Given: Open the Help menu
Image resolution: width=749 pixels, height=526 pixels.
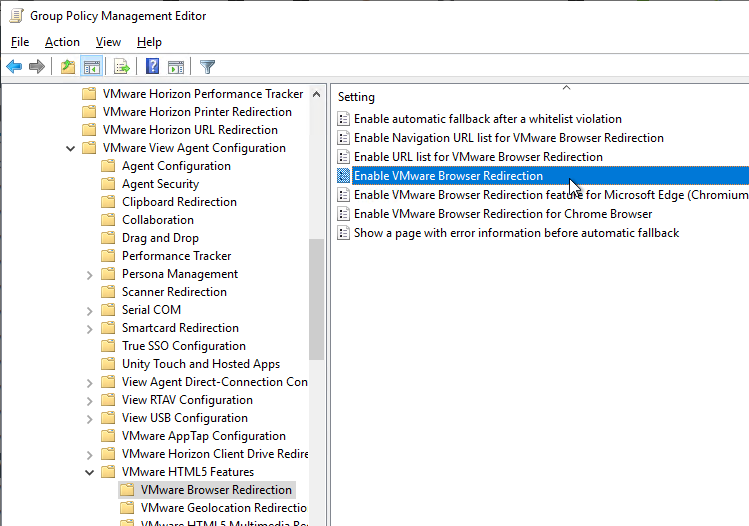Looking at the screenshot, I should [x=149, y=42].
